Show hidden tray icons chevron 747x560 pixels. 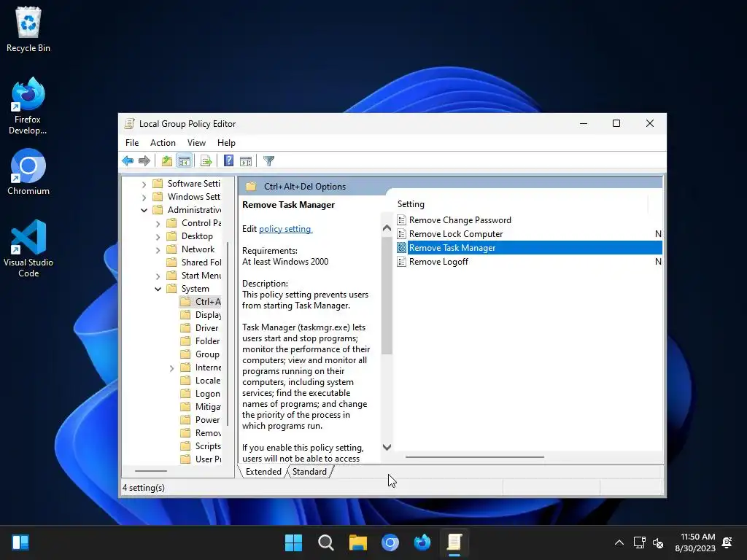click(619, 542)
